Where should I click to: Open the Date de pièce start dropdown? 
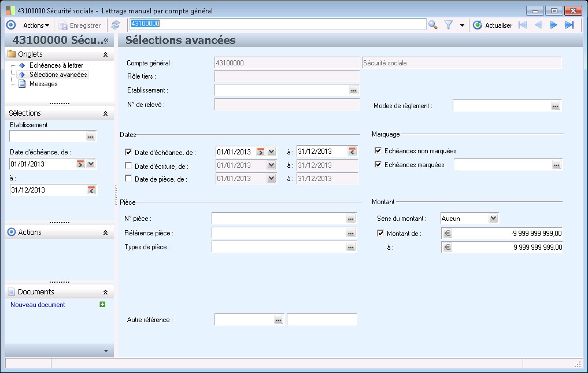pos(272,178)
